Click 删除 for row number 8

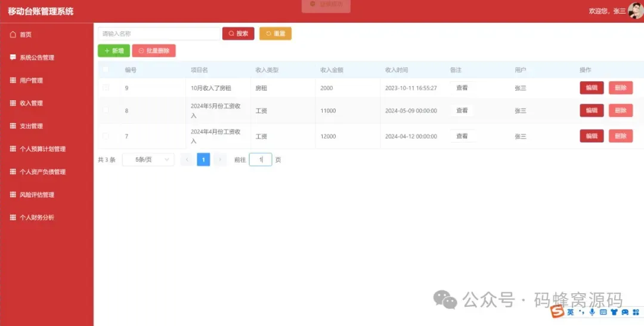coord(621,110)
